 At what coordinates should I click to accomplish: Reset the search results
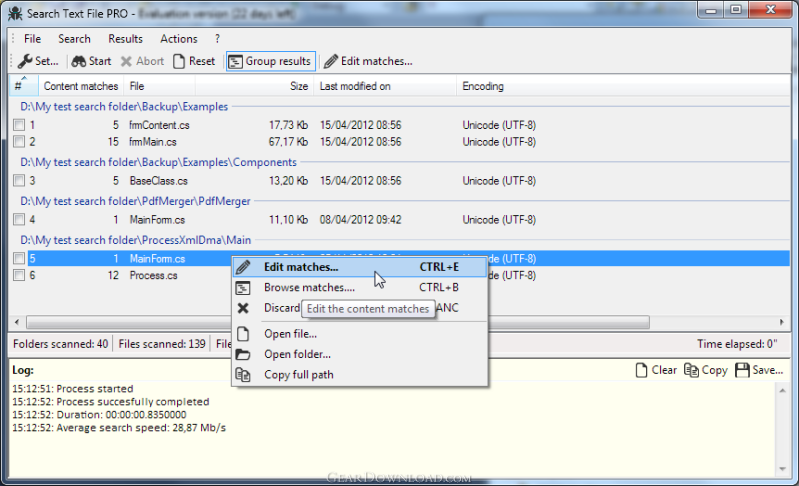pos(194,61)
